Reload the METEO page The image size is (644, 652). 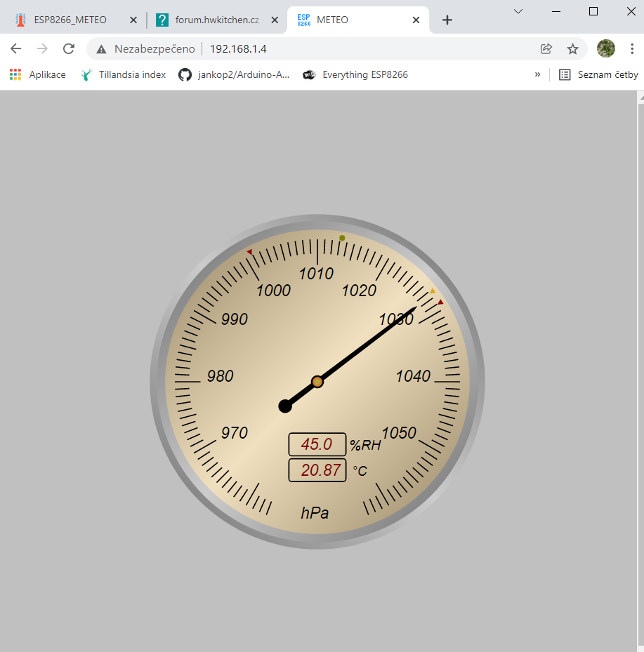click(68, 49)
